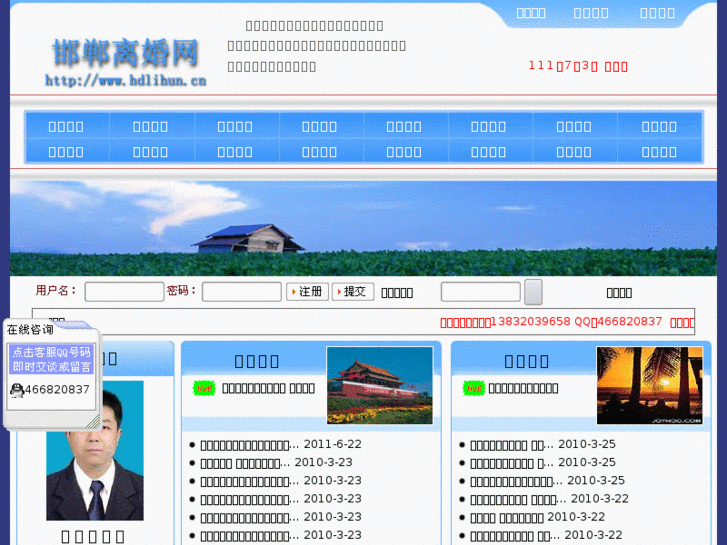Viewport: 727px width, 545px height.
Task: Click the text box right of 提交 button
Action: (x=480, y=292)
